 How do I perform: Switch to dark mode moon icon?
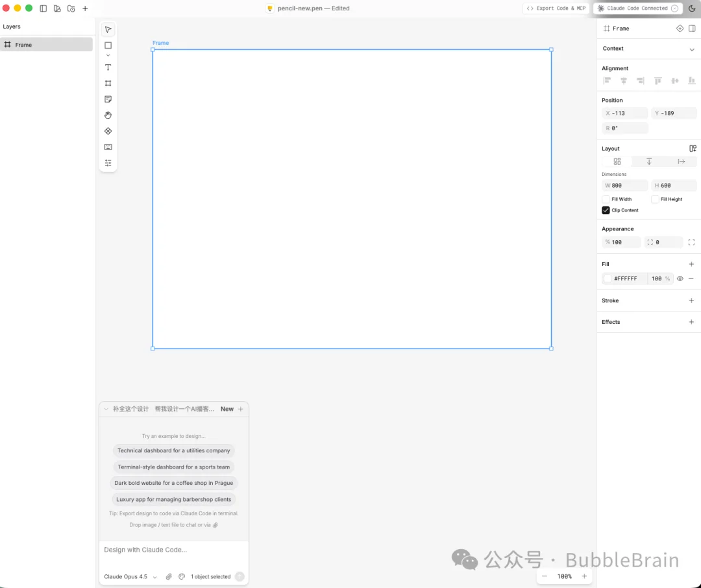point(692,8)
